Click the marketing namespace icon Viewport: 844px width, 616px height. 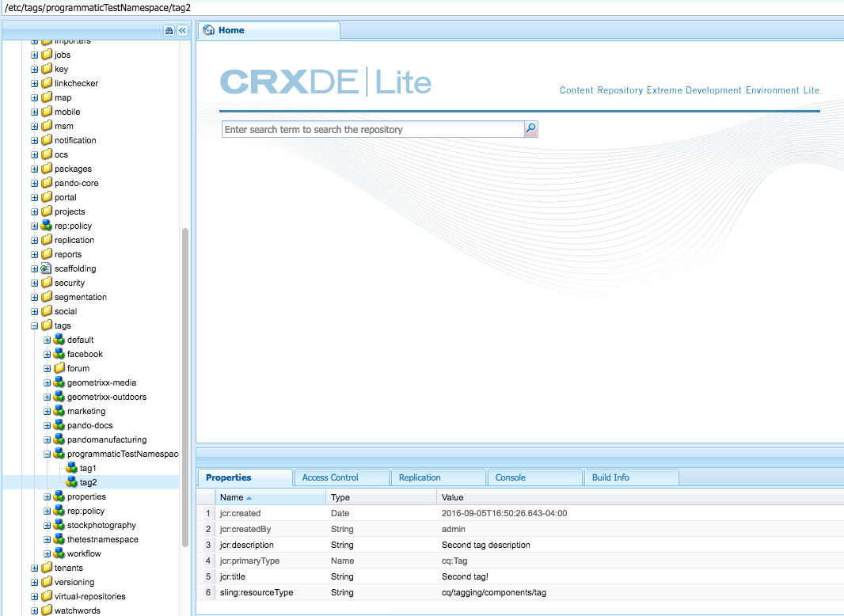59,411
